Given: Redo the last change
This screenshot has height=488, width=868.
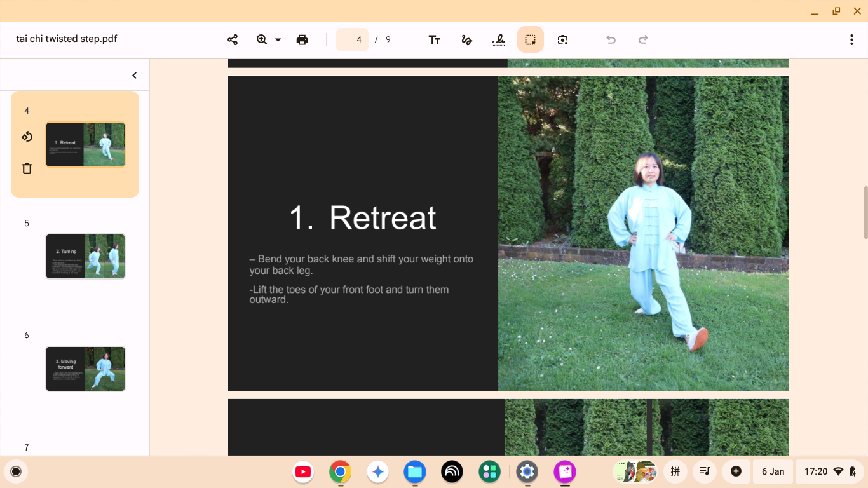Looking at the screenshot, I should point(642,39).
